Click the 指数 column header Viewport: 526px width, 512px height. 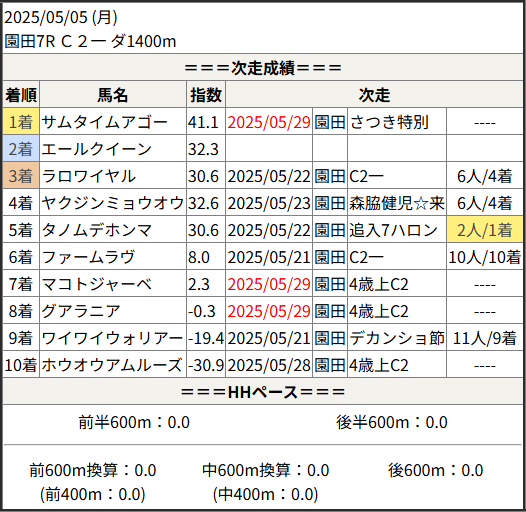point(206,95)
